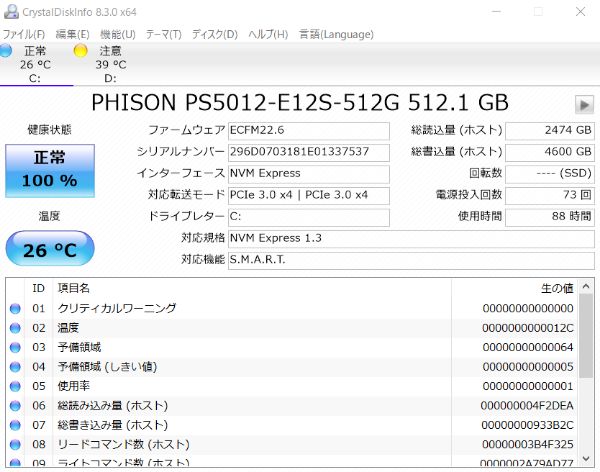Select row 04 予備領域 (しきい値)
Image resolution: width=600 pixels, height=472 pixels.
coord(292,367)
